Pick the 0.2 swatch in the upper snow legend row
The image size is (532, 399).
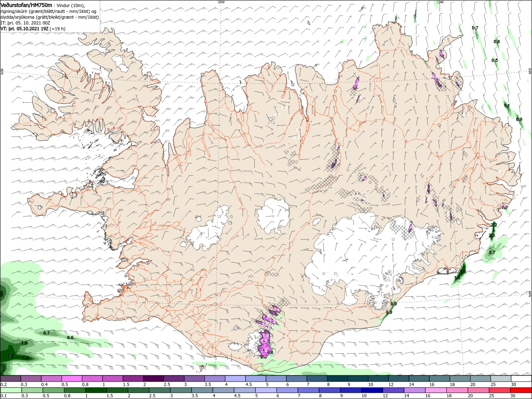click(10, 379)
